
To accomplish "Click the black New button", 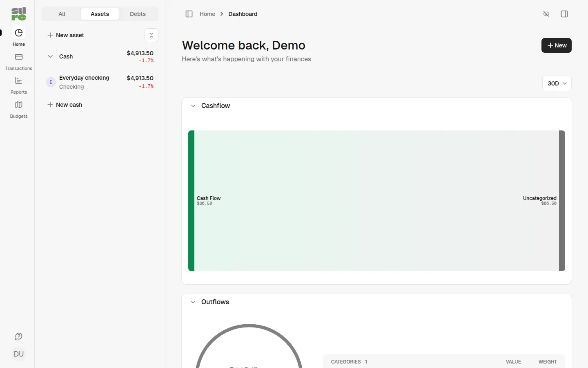I will pos(557,45).
